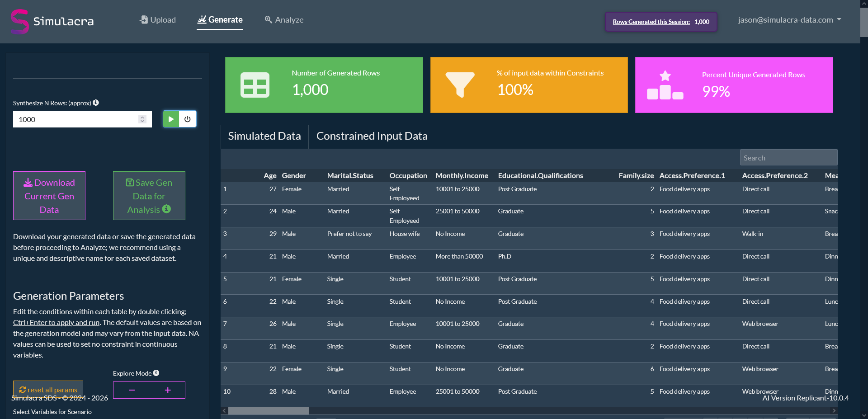Click 'AI Version Replicant-10.0.4' text

[805, 398]
